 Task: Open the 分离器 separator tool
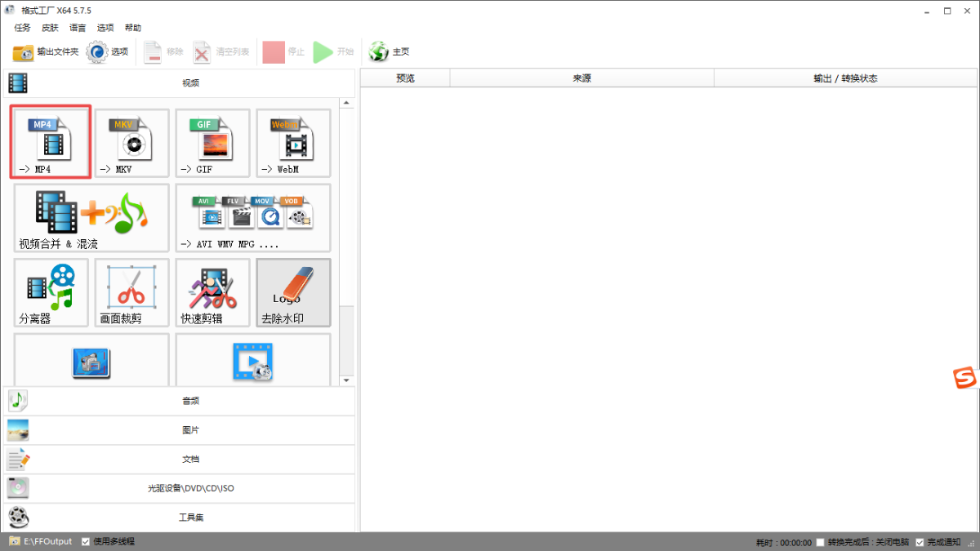click(x=51, y=291)
